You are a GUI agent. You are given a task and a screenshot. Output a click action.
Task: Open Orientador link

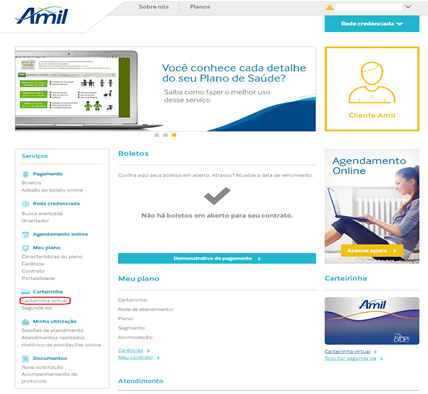35,221
